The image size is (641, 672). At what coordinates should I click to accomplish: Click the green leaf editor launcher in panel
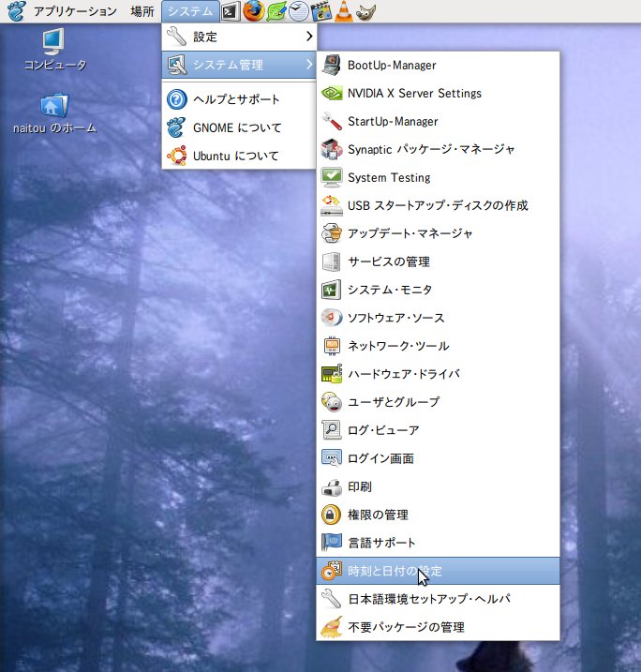[x=276, y=11]
